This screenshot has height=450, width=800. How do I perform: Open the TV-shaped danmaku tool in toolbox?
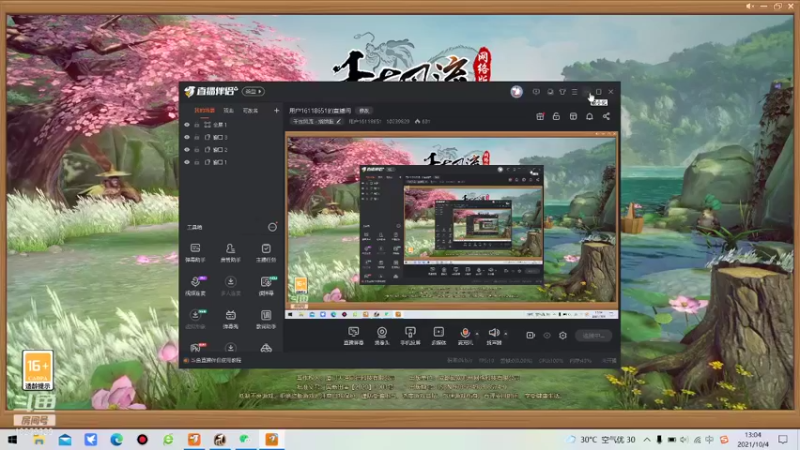[231, 319]
